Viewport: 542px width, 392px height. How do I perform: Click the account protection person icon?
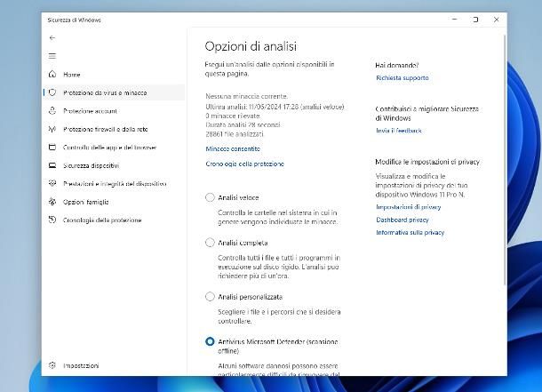[52, 110]
